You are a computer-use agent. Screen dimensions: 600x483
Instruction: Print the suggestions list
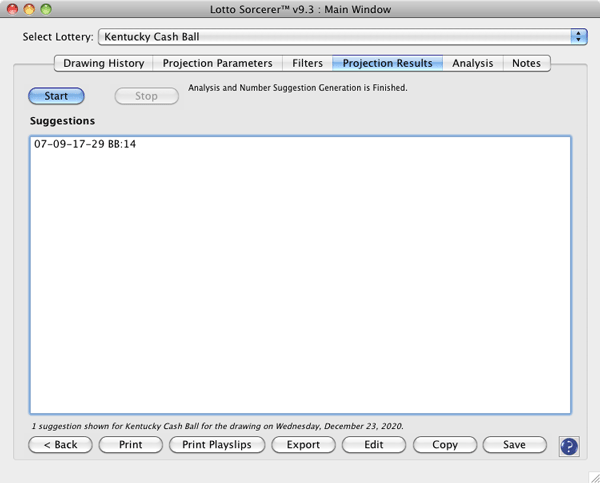pyautogui.click(x=130, y=445)
